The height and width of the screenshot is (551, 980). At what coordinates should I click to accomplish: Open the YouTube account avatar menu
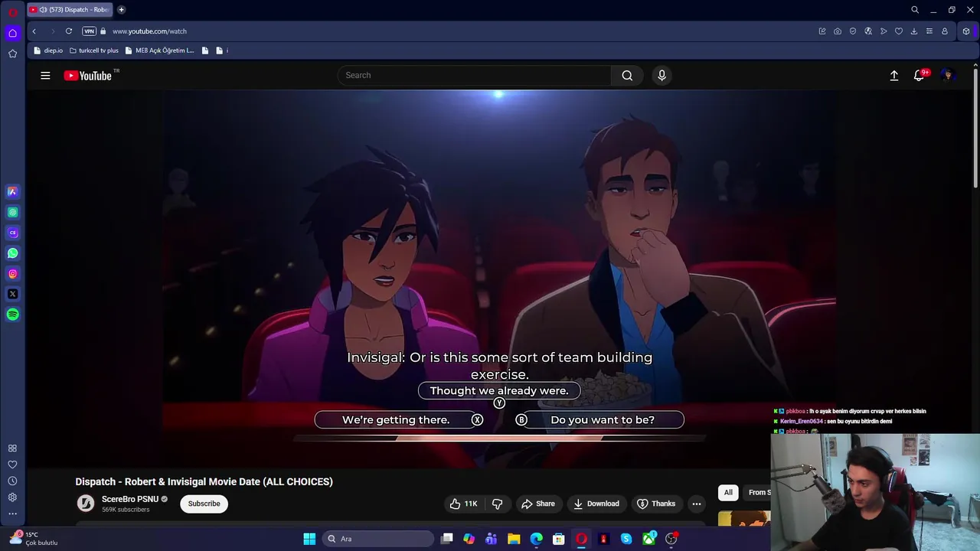(948, 75)
